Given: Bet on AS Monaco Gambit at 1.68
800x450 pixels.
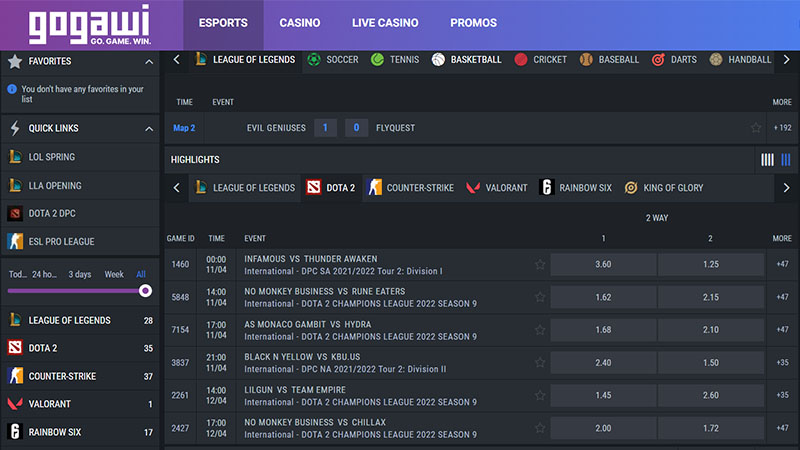Looking at the screenshot, I should click(x=603, y=330).
